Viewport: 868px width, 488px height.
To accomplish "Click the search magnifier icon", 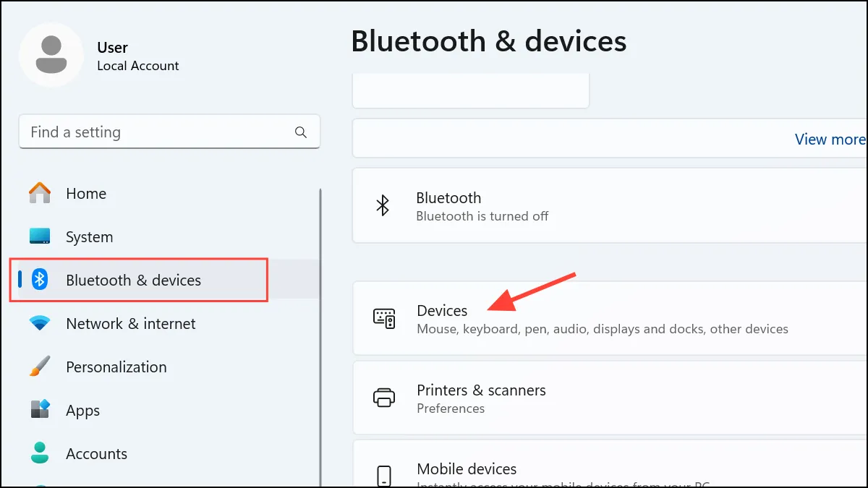I will (301, 132).
